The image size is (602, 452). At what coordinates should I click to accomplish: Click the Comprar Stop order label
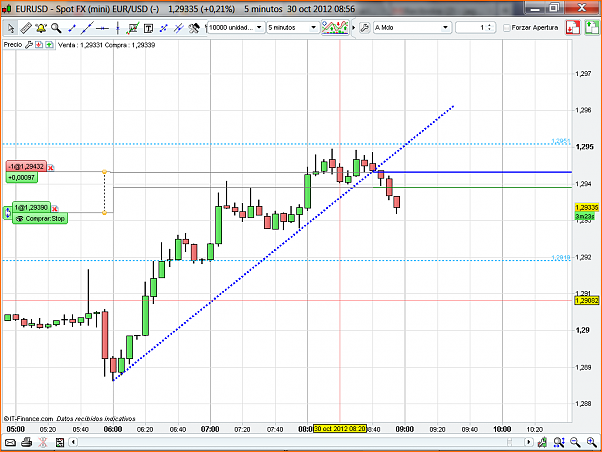[40, 219]
